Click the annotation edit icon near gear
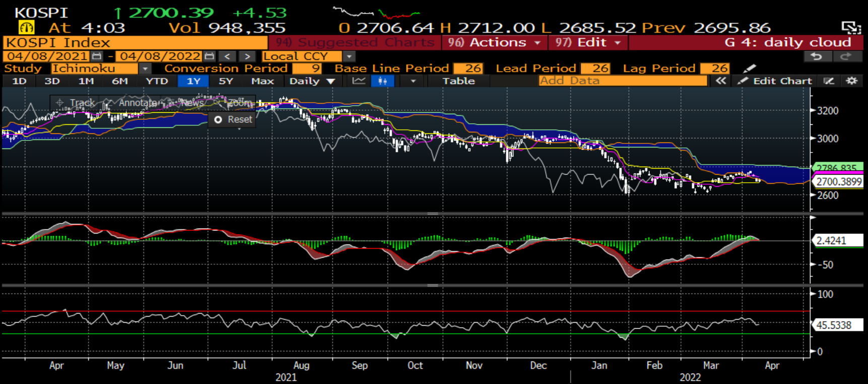The height and width of the screenshot is (384, 868). (829, 81)
